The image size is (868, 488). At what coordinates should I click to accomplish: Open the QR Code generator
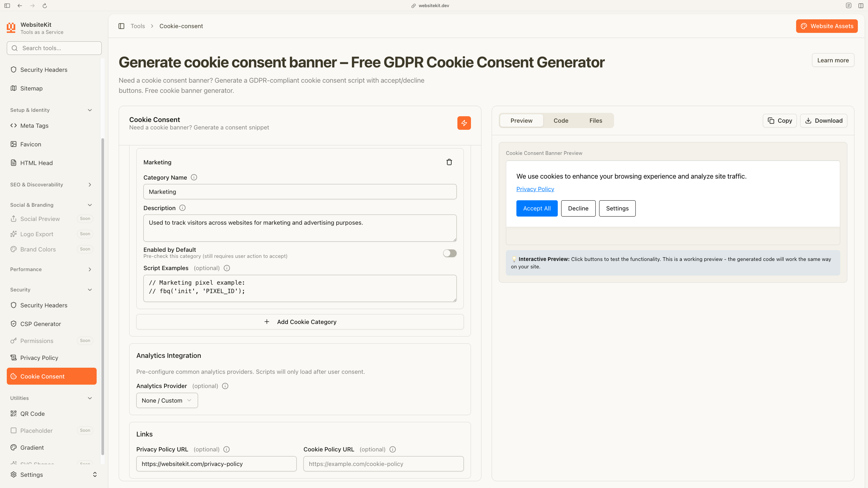[x=32, y=413]
